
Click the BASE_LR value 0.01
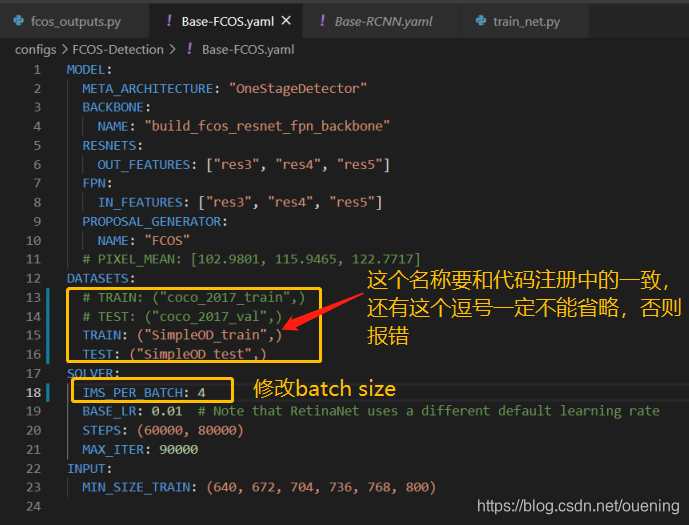(x=167, y=411)
